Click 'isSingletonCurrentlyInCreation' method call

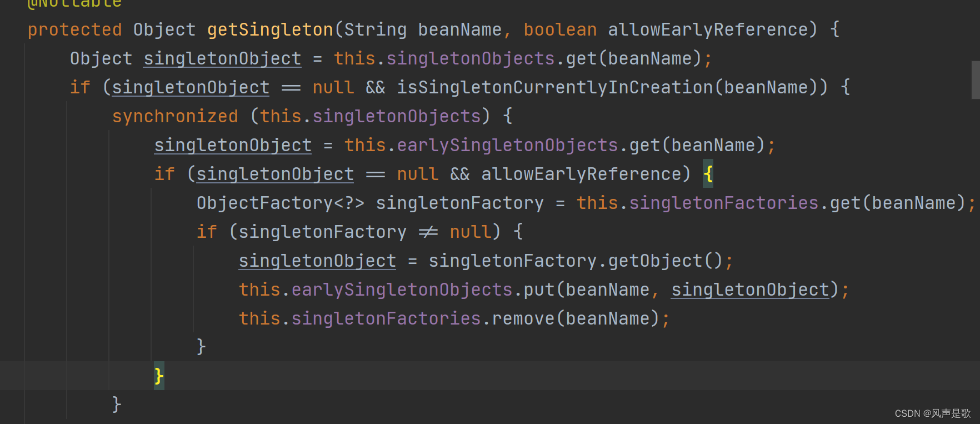click(554, 87)
